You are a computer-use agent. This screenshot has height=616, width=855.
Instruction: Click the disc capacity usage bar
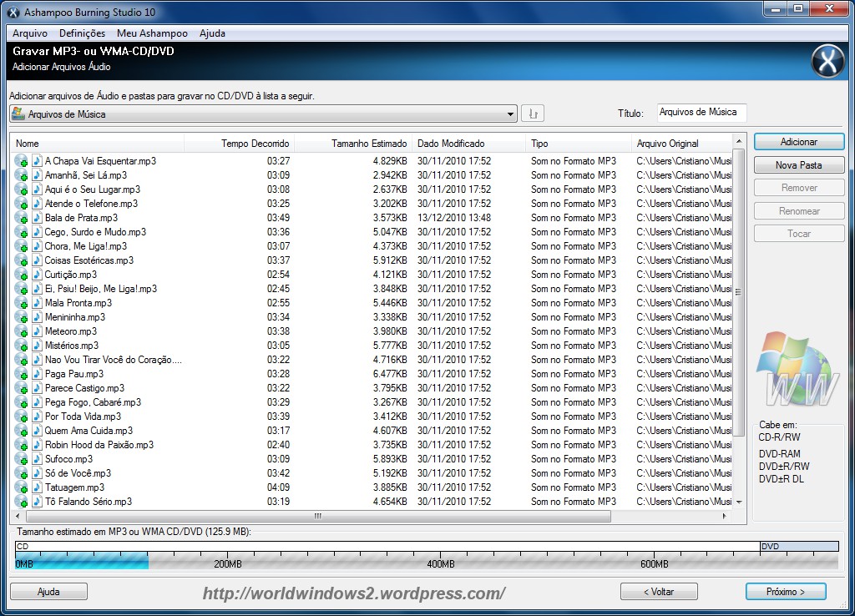click(427, 556)
